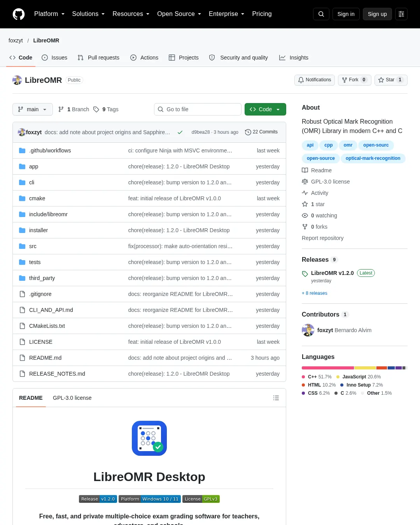Screen dimensions: 420x525
Task: Click the Release v1.2.0 badge
Action: pyautogui.click(x=98, y=499)
